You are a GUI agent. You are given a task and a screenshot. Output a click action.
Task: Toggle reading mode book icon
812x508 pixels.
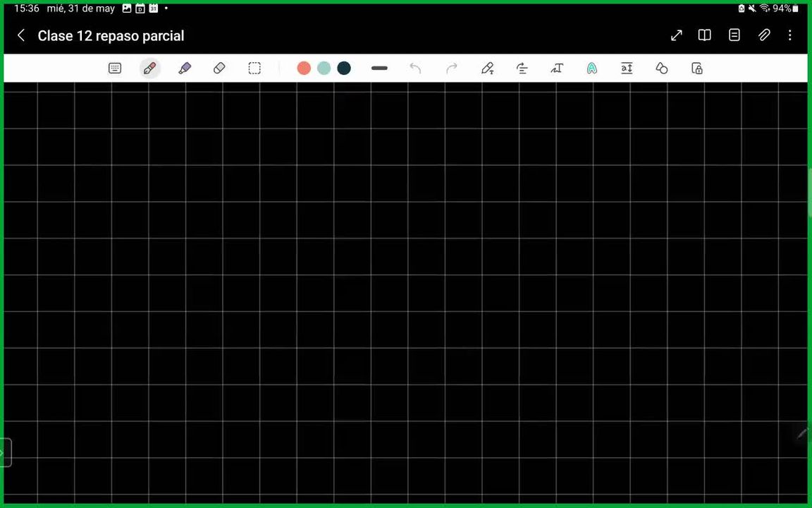[x=704, y=35]
